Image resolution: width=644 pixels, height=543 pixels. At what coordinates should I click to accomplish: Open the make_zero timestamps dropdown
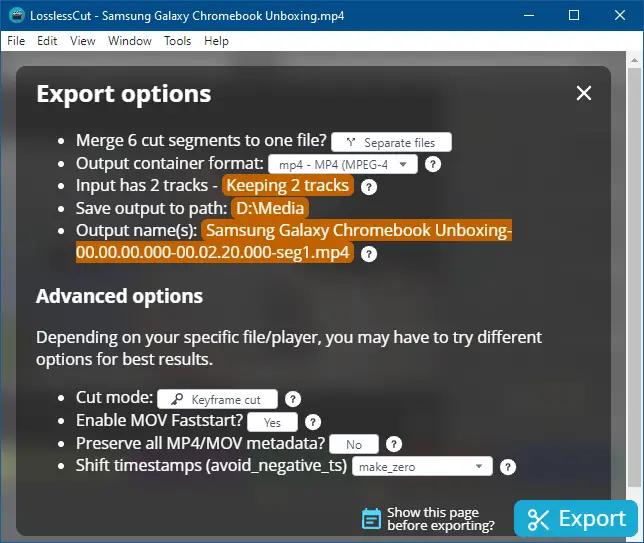422,467
